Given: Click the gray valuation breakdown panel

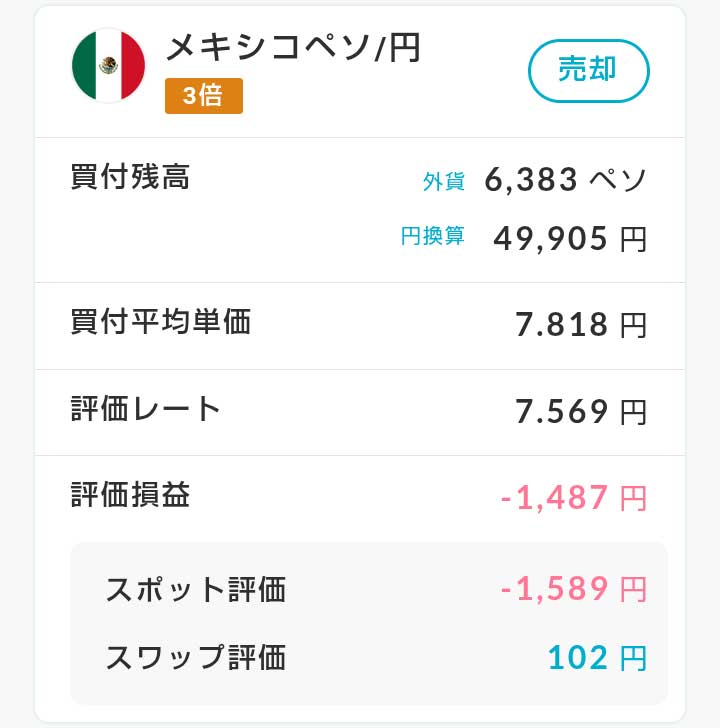Looking at the screenshot, I should tap(369, 623).
